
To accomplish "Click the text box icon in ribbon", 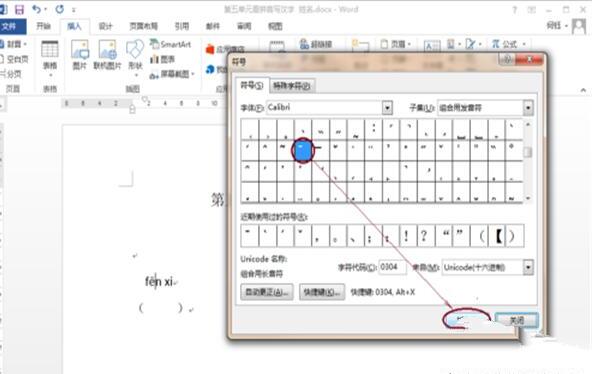I will [432, 46].
